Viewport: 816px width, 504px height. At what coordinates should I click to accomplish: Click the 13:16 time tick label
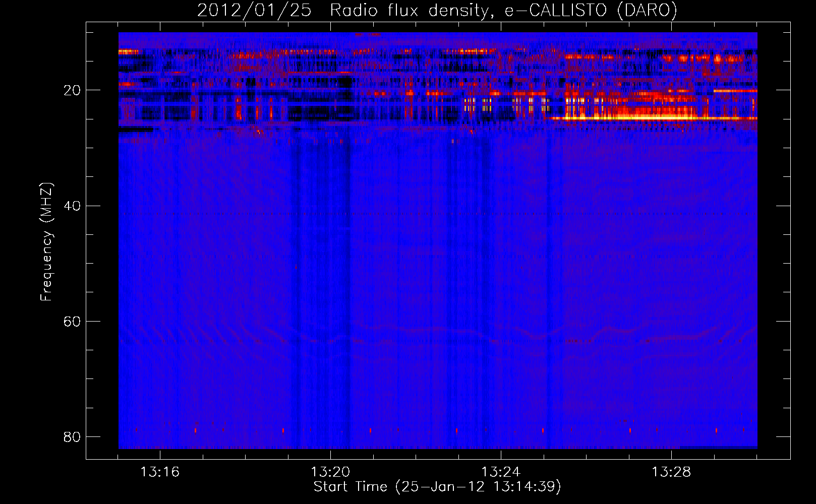point(160,472)
